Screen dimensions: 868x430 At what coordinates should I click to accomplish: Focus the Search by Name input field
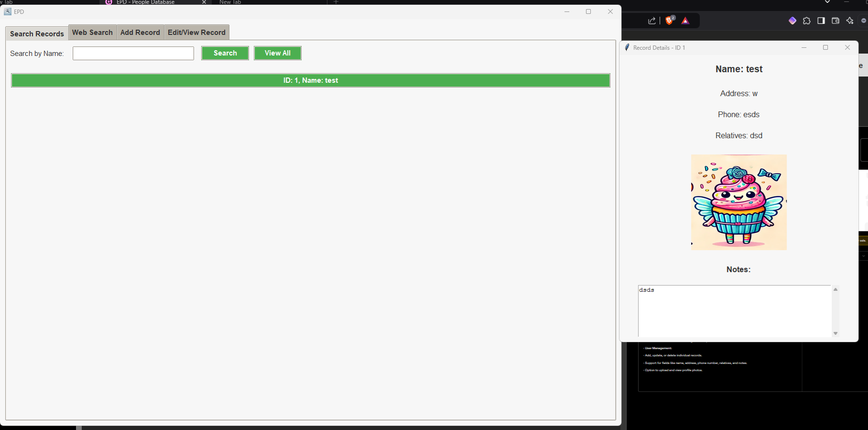[x=133, y=53]
